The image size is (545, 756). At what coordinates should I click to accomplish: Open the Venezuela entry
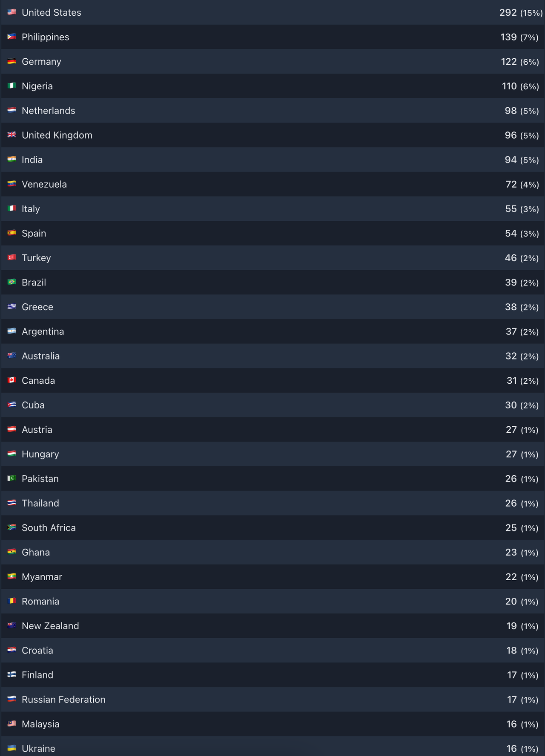pyautogui.click(x=273, y=184)
